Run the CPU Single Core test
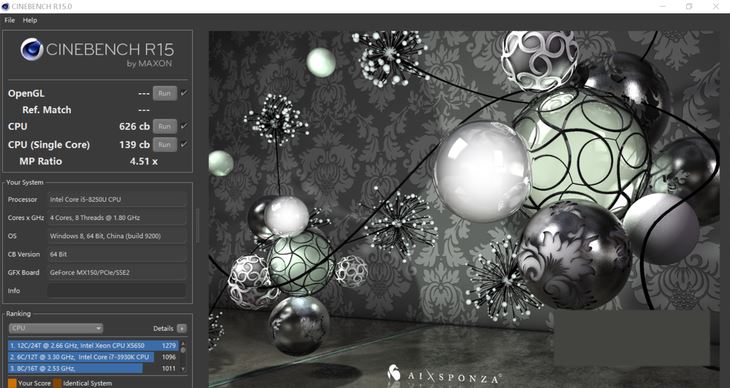This screenshot has height=388, width=730. point(164,144)
